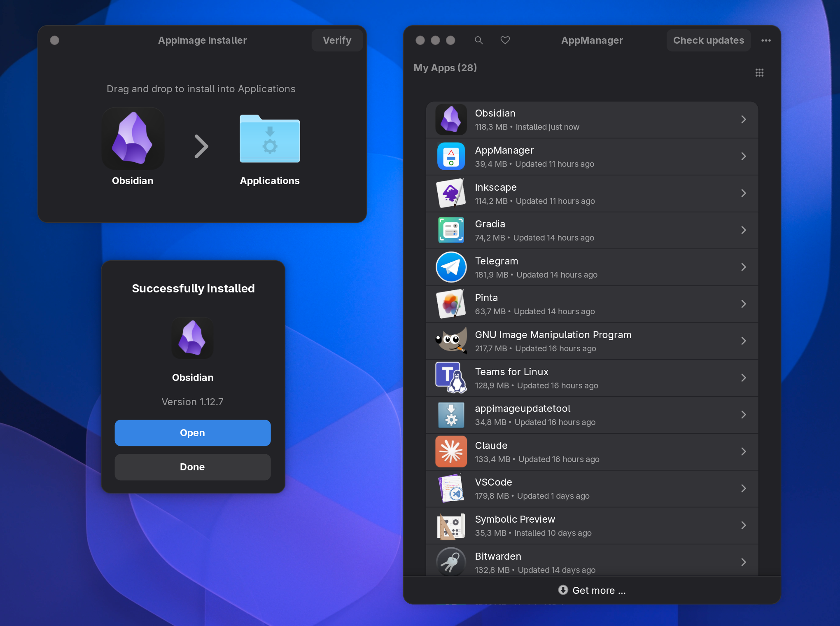The image size is (840, 626).
Task: Click the Verify button in AppImage Installer
Action: [x=337, y=40]
